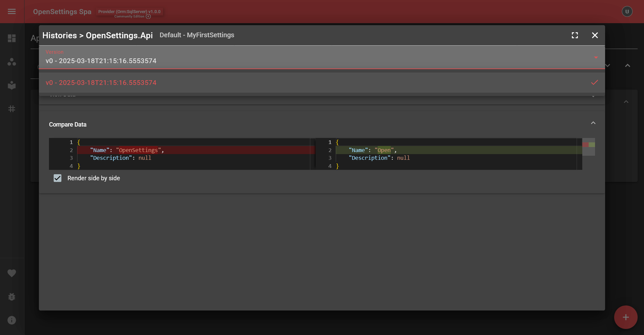Toggle fullscreen for the Histories dialog
Screen dimensions: 644x335
[x=575, y=35]
